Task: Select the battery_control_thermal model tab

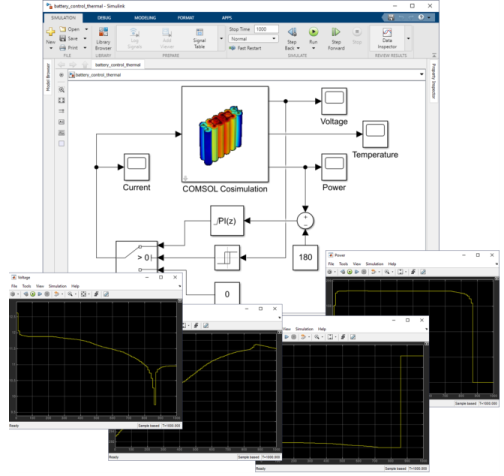Action: (118, 65)
